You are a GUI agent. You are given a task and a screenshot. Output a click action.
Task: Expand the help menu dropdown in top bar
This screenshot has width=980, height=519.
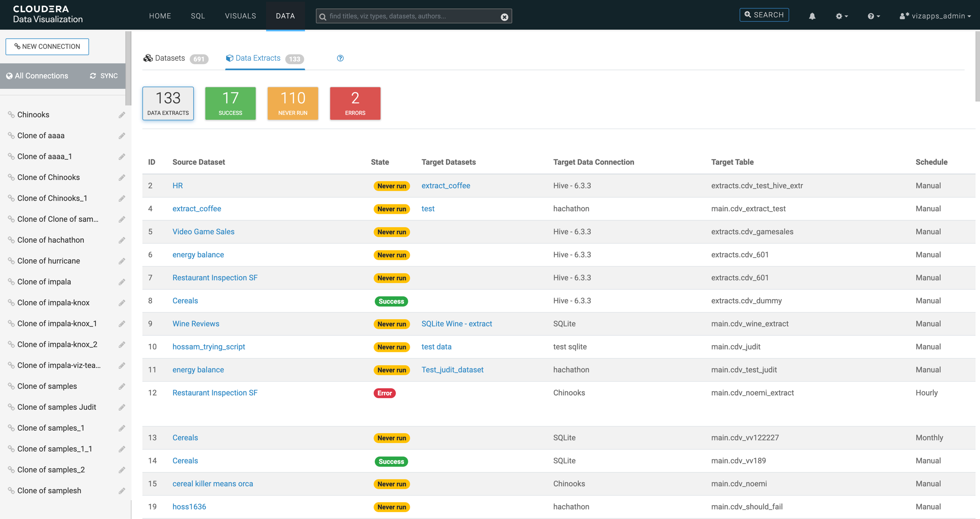coord(873,16)
